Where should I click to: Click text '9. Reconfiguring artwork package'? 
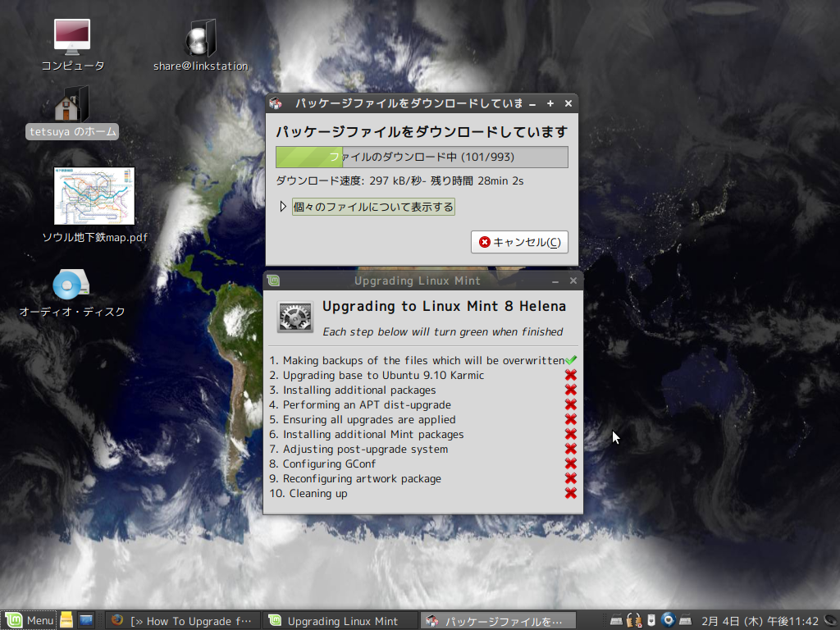pyautogui.click(x=355, y=479)
